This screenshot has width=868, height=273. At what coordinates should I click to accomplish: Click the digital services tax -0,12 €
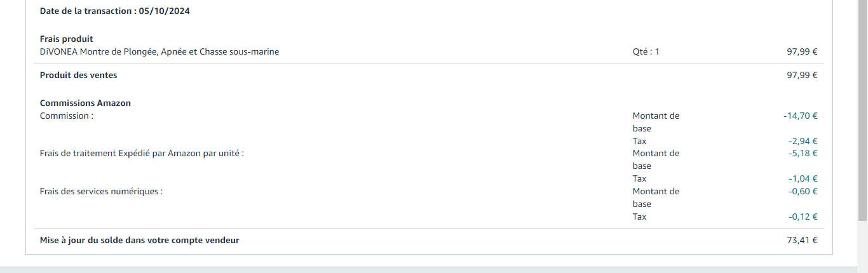[803, 217]
